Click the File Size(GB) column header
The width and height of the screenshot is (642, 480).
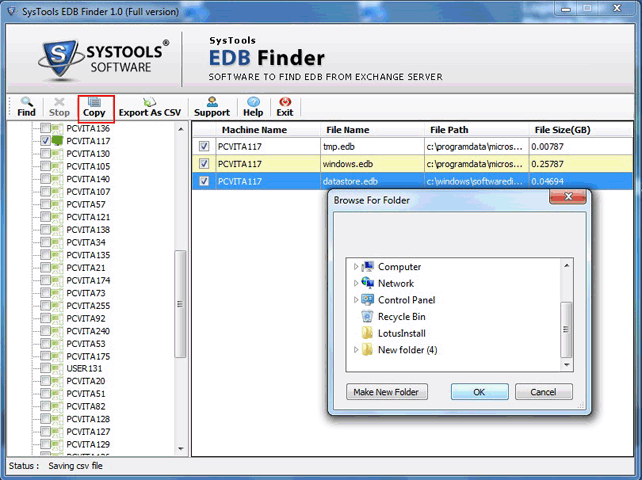[x=581, y=130]
